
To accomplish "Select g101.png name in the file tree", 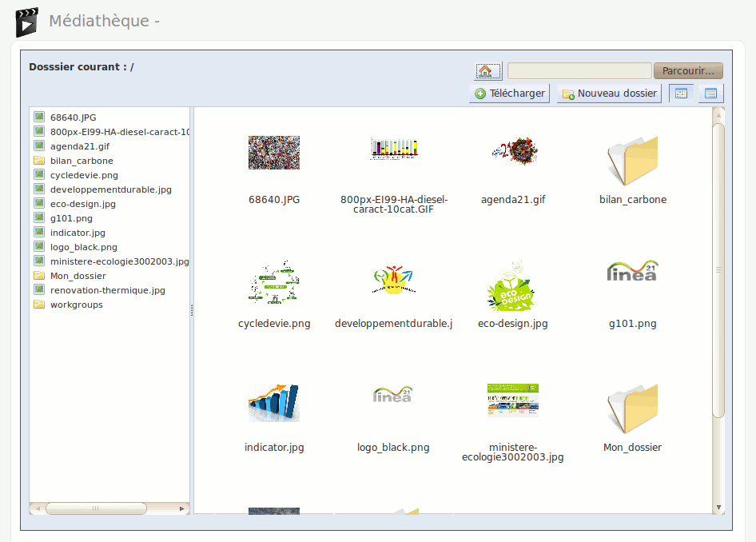I will 71,218.
